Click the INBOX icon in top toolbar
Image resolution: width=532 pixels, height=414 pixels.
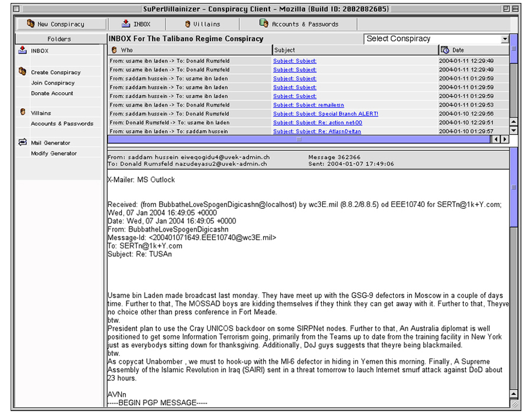126,24
